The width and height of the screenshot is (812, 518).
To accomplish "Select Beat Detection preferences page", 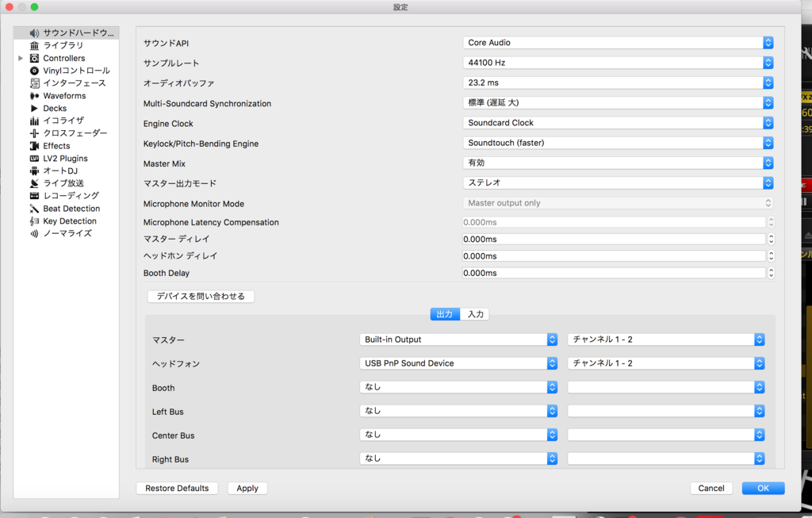I will 71,209.
